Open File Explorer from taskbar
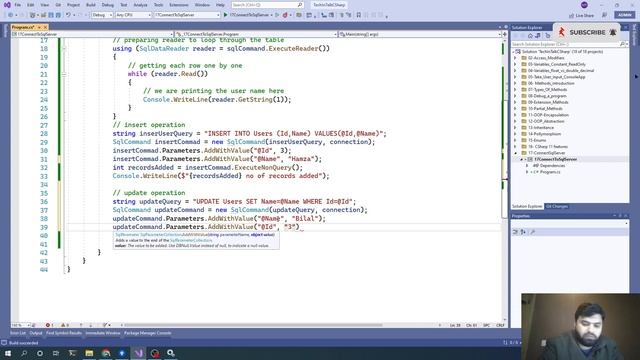 tap(89, 353)
